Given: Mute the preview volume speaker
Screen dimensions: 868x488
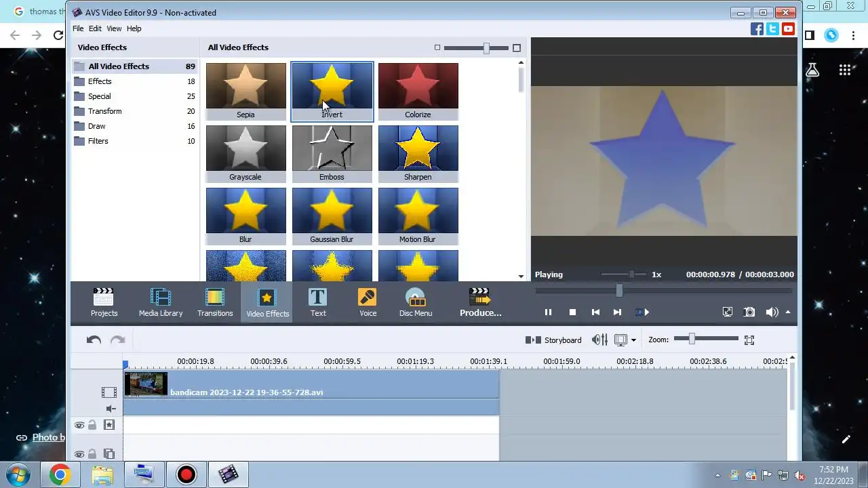Looking at the screenshot, I should click(772, 312).
